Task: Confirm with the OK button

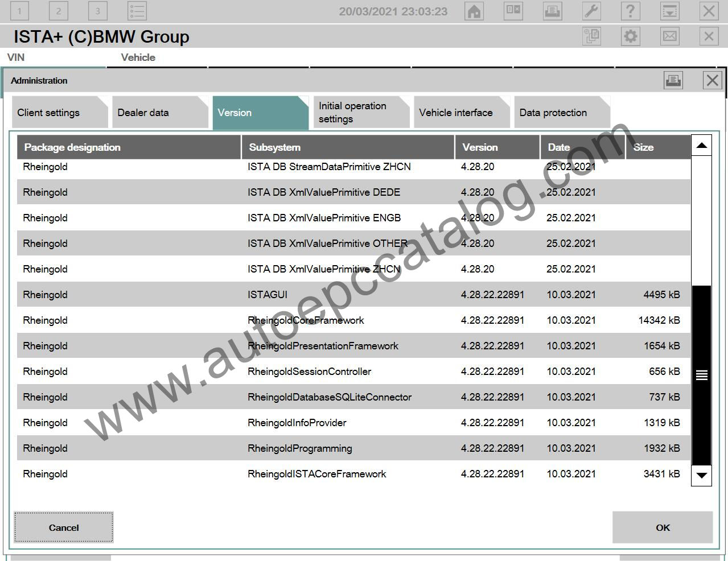Action: [x=663, y=527]
